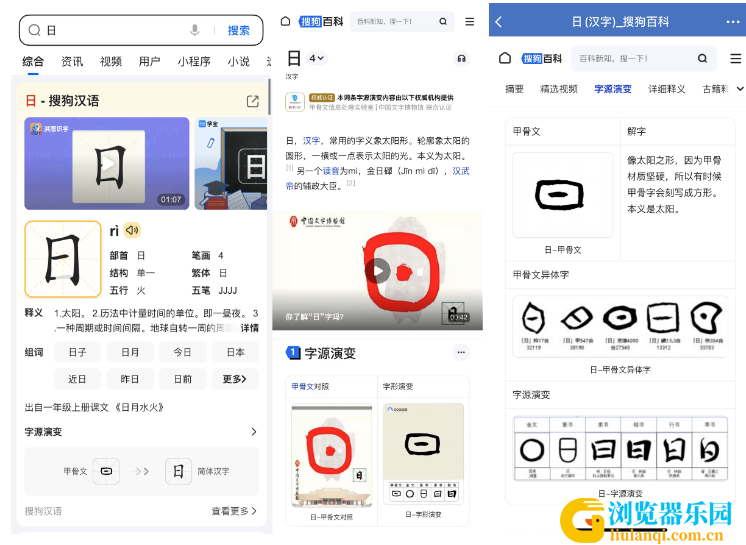Image resolution: width=746 pixels, height=545 pixels.
Task: Follow the 汉武 hyperlink in description
Action: click(461, 171)
